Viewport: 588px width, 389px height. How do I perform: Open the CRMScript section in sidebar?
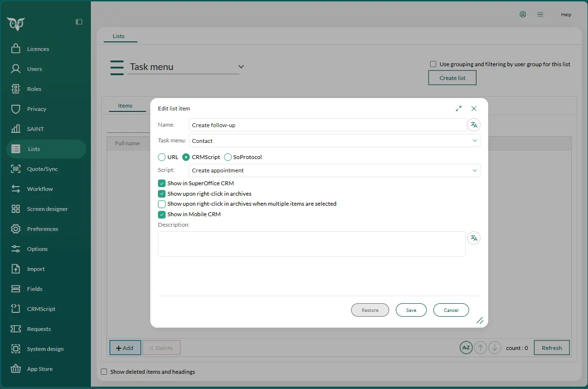tap(41, 309)
